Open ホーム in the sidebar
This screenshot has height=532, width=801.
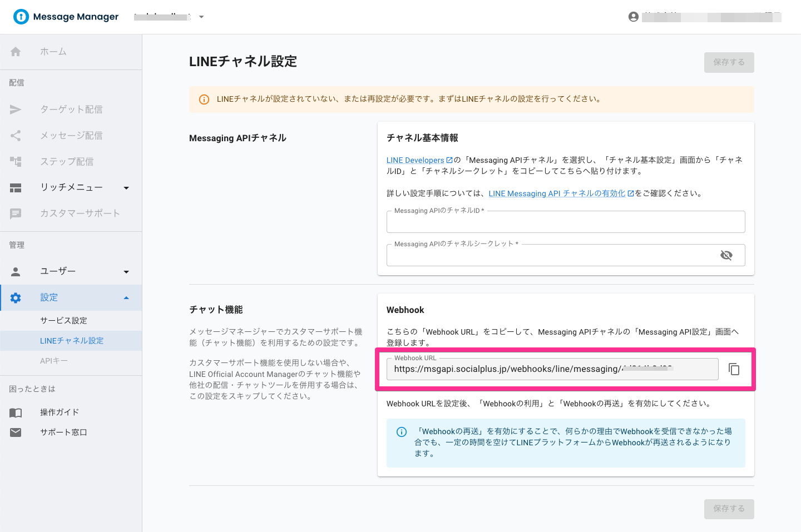71,52
